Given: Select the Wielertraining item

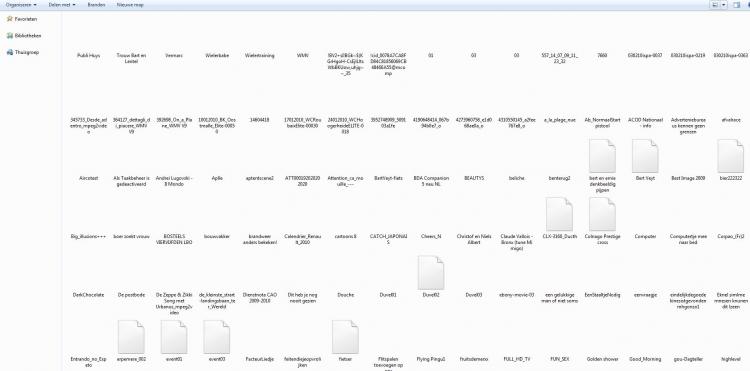Looking at the screenshot, I should (260, 55).
